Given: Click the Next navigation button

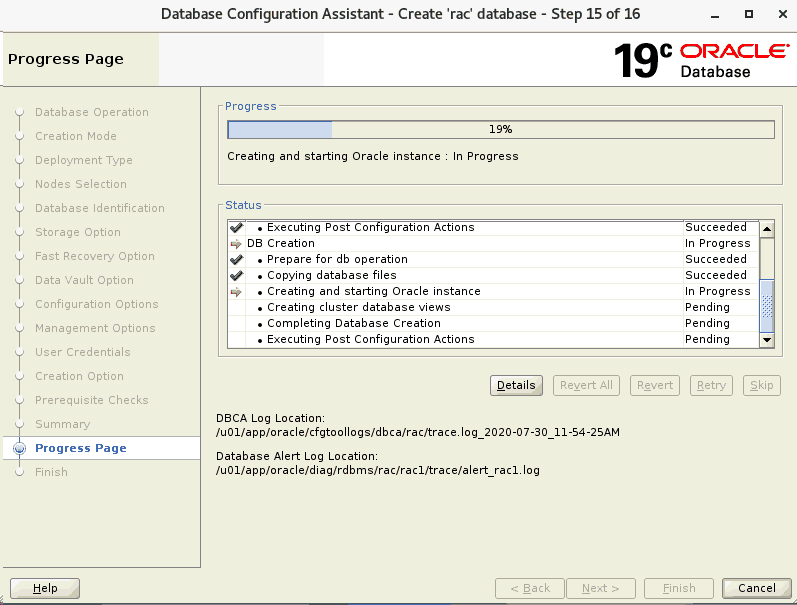Looking at the screenshot, I should (x=600, y=588).
